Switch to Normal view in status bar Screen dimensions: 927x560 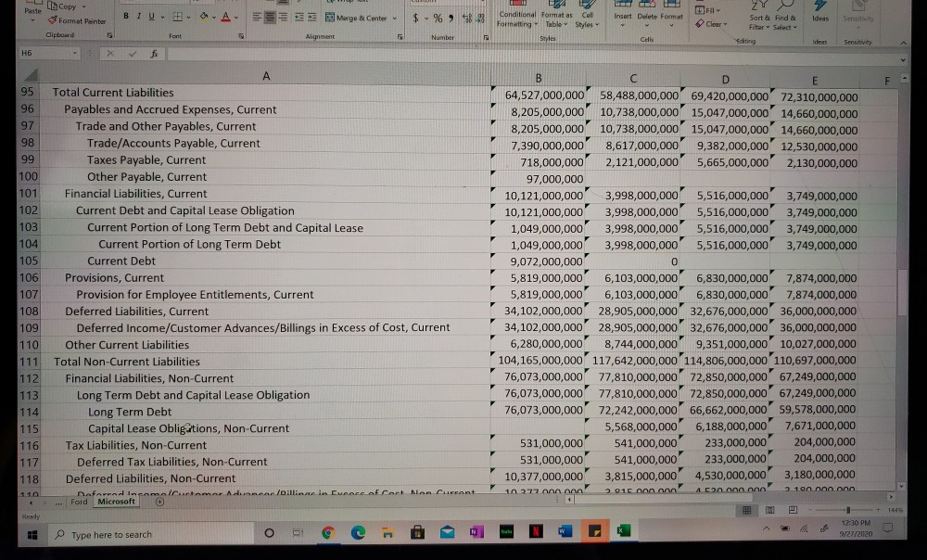[746, 510]
